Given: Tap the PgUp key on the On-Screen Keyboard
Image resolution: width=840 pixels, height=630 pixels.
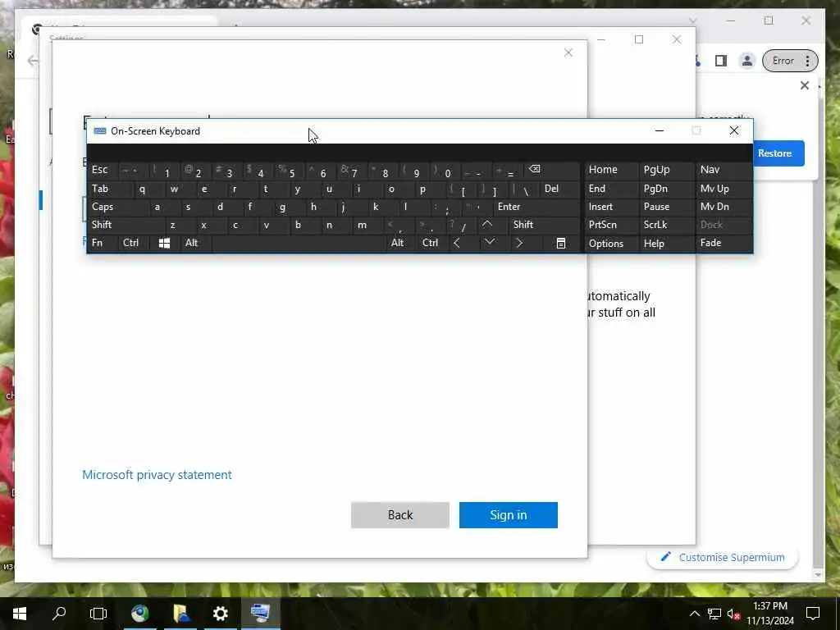Looking at the screenshot, I should click(666, 171).
